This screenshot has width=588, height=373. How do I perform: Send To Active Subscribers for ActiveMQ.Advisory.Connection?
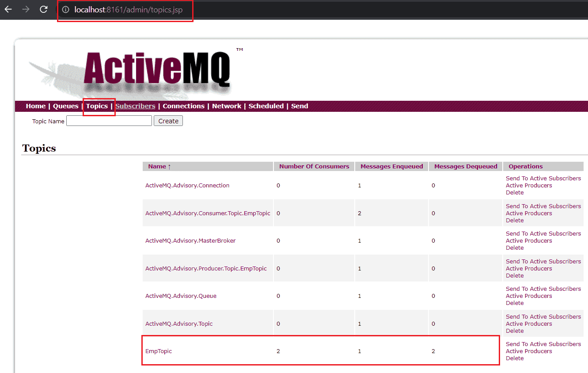[543, 179]
